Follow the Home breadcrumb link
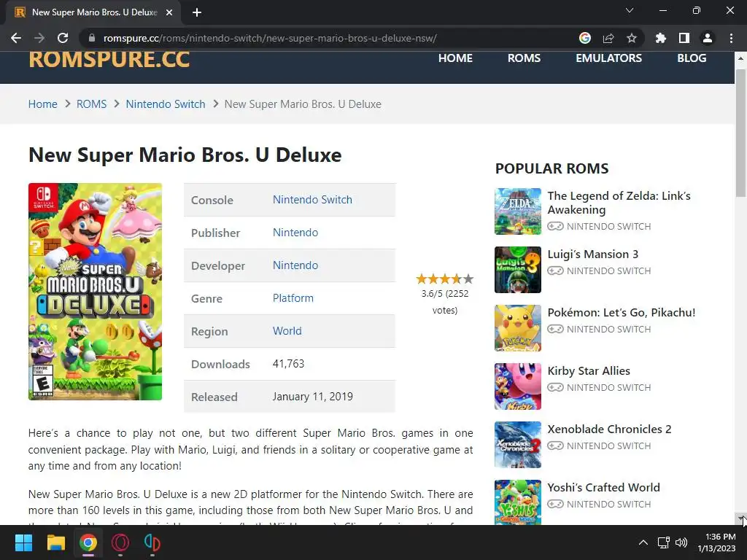 (43, 104)
